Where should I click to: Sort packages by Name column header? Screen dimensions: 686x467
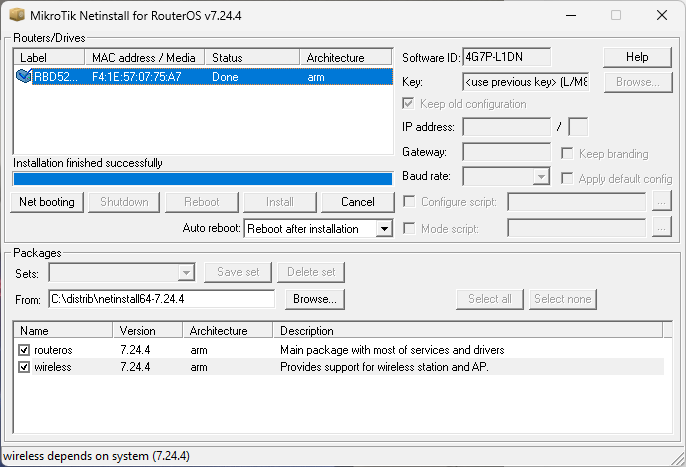click(x=63, y=330)
